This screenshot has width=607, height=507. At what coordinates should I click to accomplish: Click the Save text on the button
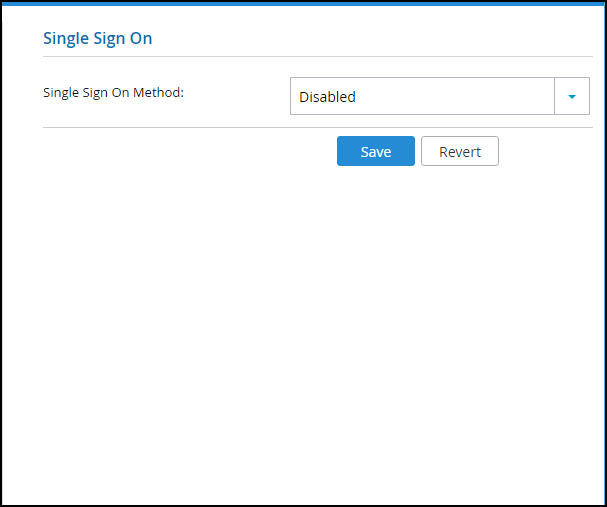(376, 152)
